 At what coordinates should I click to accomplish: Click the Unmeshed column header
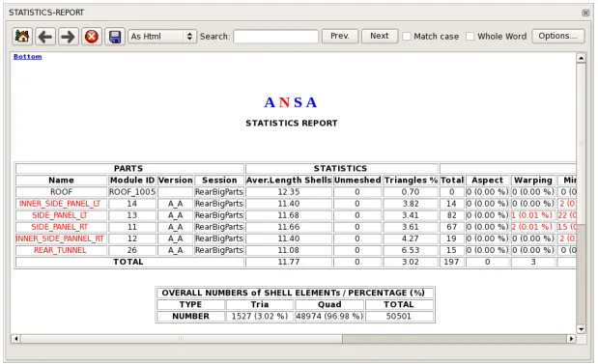(x=357, y=181)
